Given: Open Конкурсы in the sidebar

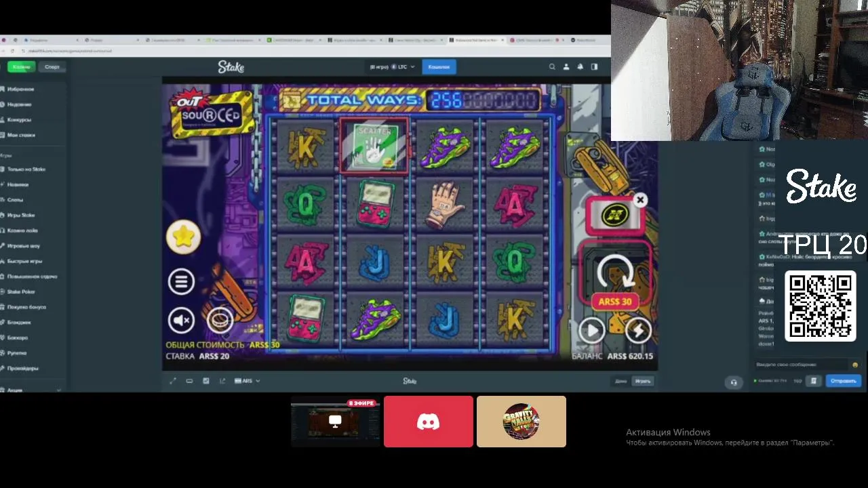Looking at the screenshot, I should tap(19, 120).
